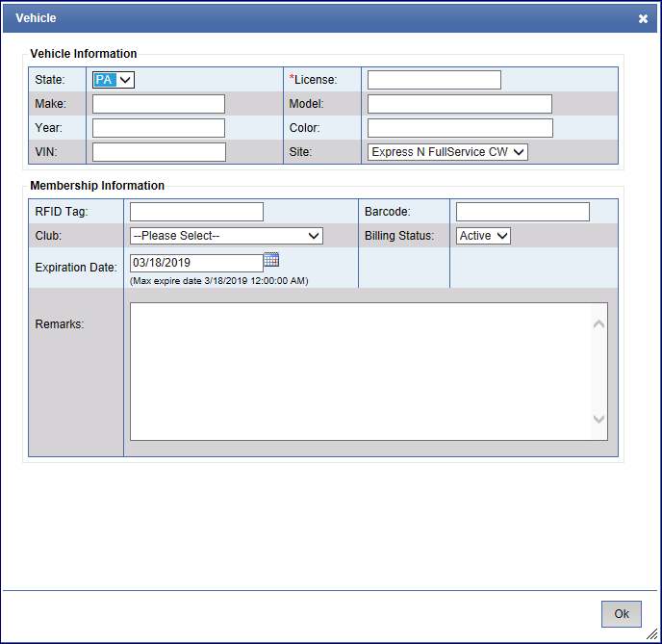Select the Barcode input box

click(x=522, y=212)
